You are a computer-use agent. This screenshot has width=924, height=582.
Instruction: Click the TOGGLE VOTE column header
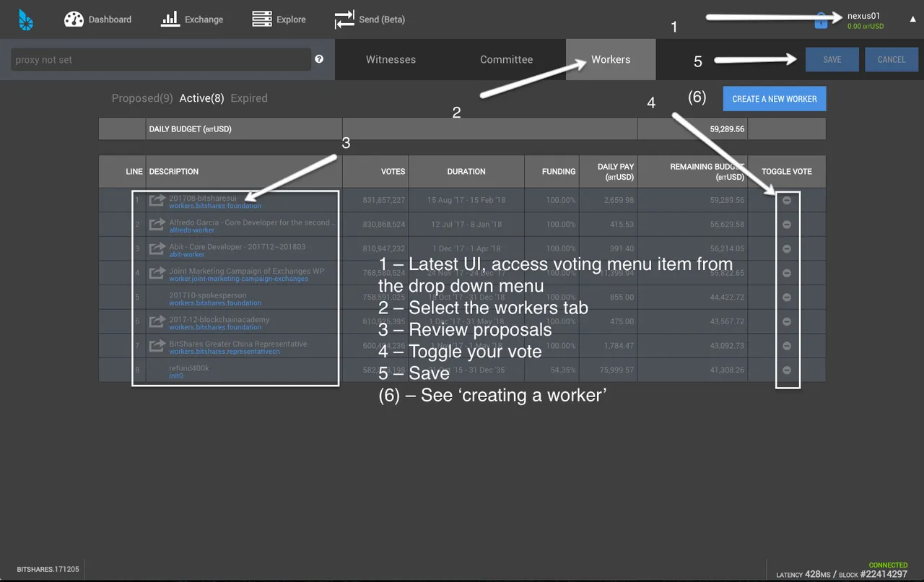(x=787, y=171)
